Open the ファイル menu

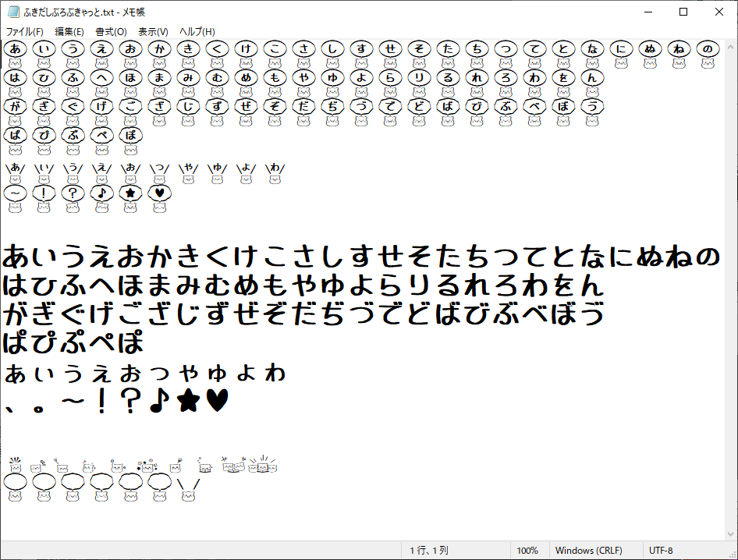click(x=23, y=31)
